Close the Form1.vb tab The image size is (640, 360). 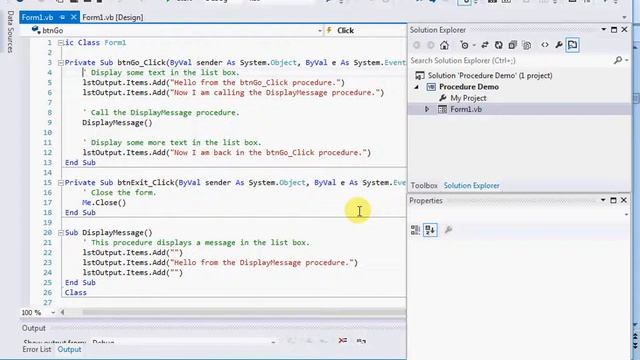click(x=73, y=18)
